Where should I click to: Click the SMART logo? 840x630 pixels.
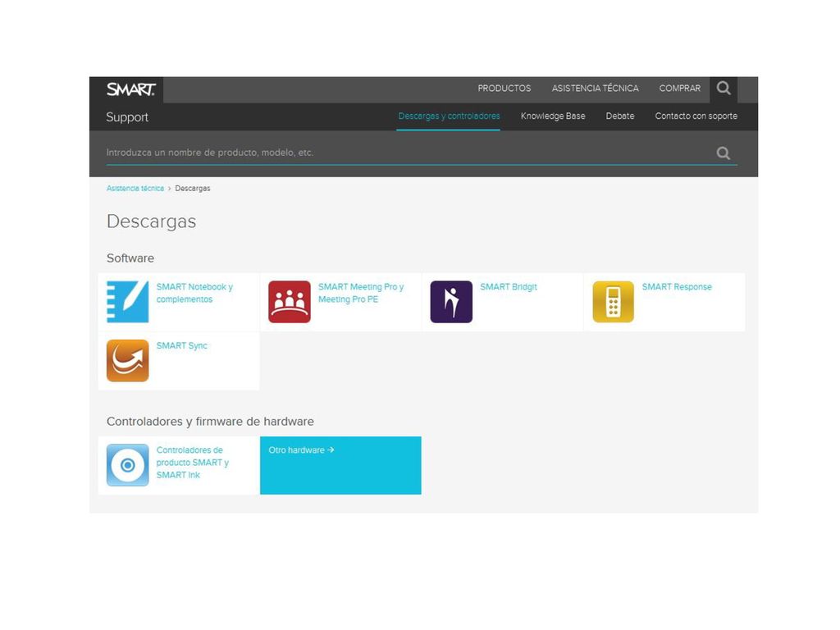130,89
